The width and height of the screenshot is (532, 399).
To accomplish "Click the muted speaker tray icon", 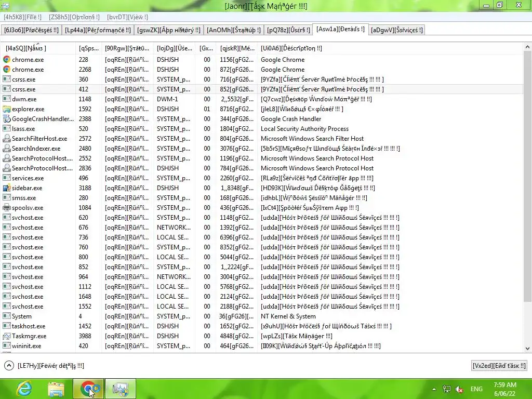I will tap(459, 389).
